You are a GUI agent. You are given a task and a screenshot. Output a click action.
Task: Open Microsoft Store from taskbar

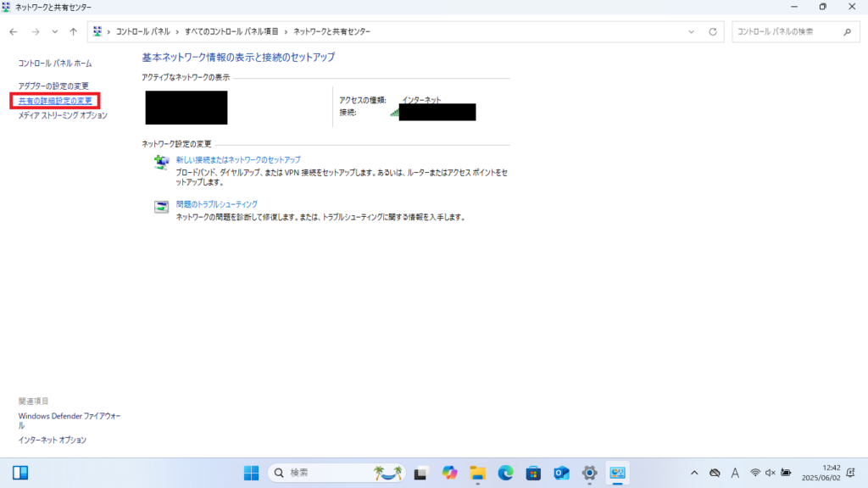[x=533, y=473]
